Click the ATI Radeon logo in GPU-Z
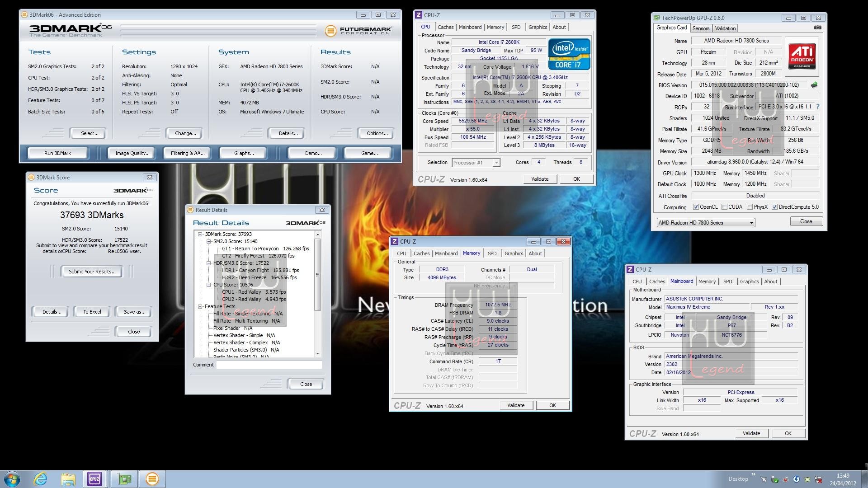The width and height of the screenshot is (868, 488). click(x=802, y=56)
